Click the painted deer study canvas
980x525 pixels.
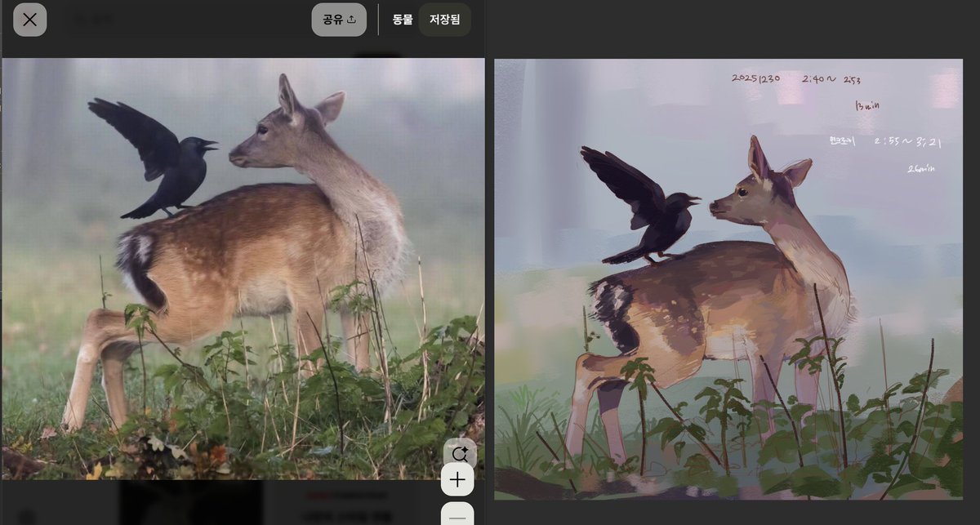click(728, 278)
